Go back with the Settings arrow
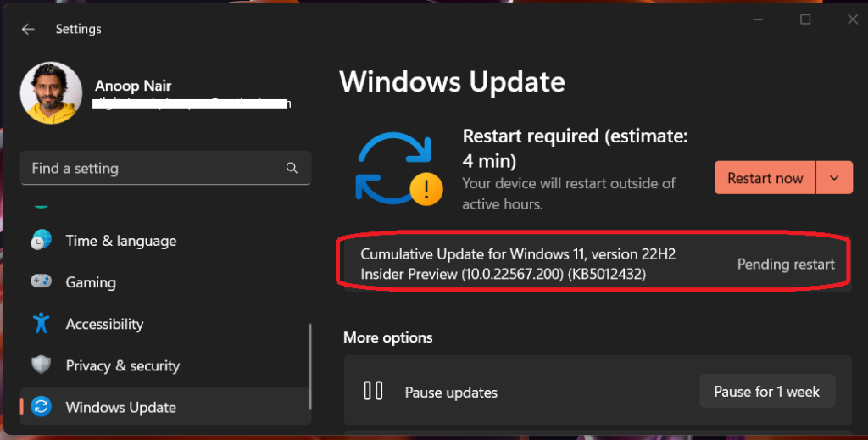The image size is (868, 440). click(x=28, y=30)
